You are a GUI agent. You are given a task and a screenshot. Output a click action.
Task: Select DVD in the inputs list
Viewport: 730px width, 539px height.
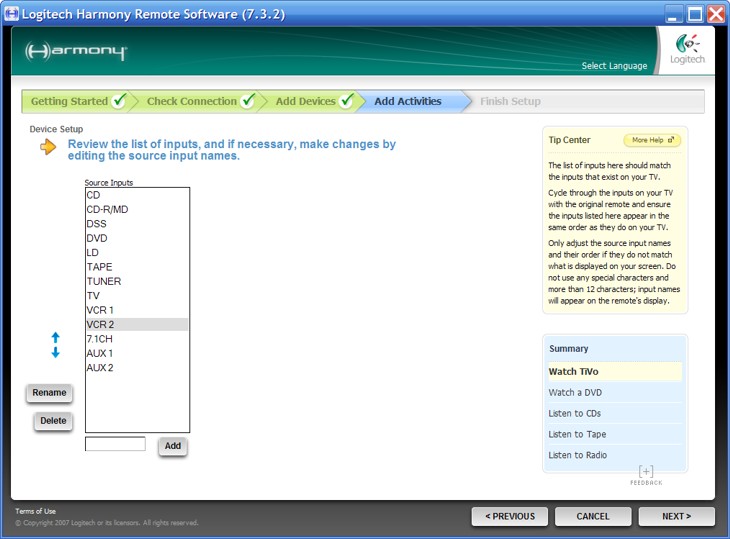137,238
